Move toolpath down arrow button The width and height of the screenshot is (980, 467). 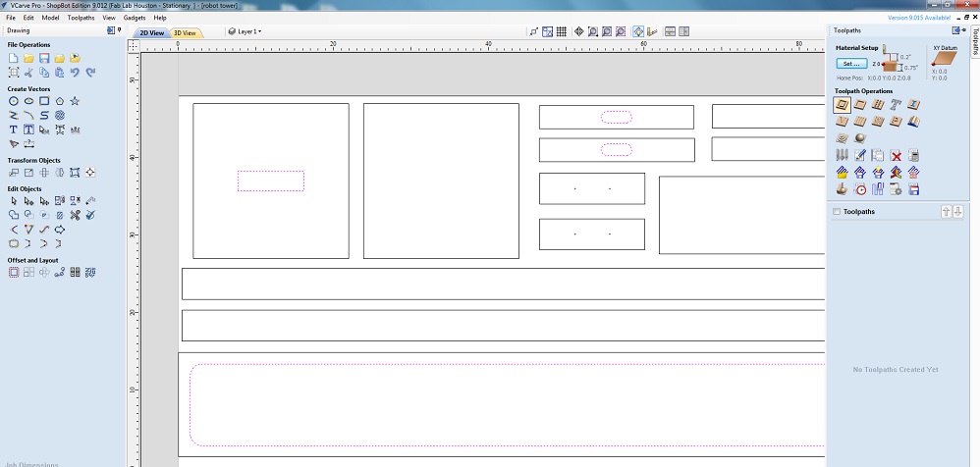point(957,212)
